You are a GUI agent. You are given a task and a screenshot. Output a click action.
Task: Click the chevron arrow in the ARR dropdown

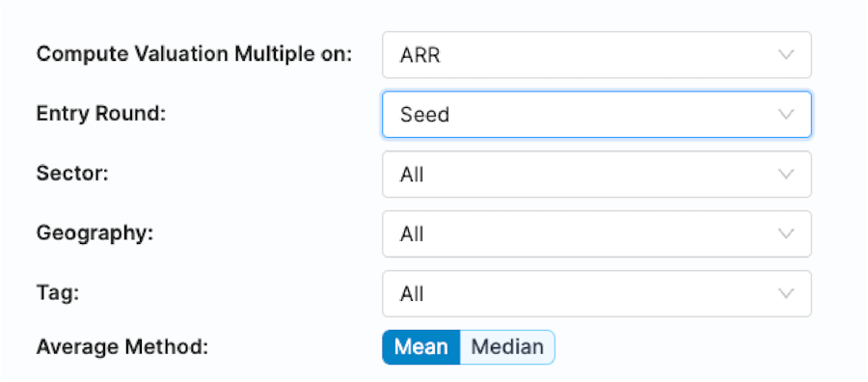tap(786, 55)
